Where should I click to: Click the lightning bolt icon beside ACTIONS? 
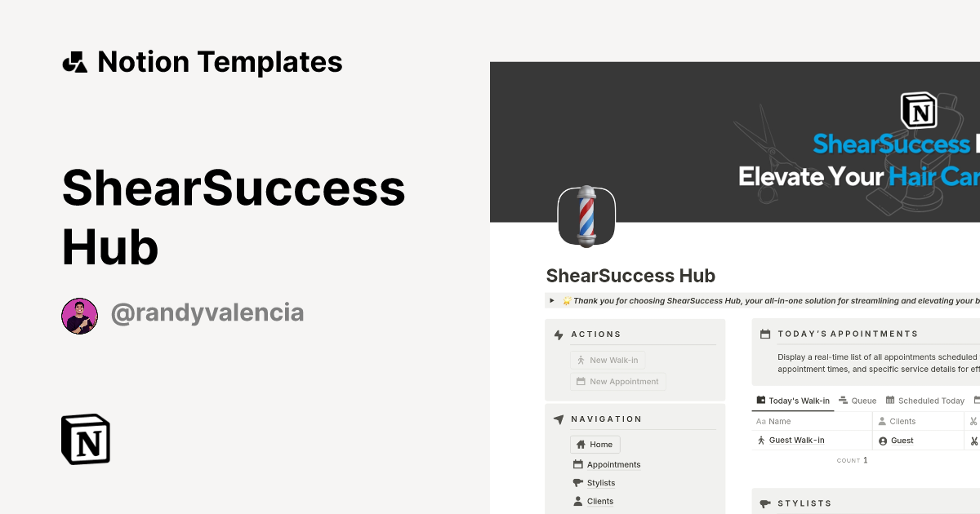click(559, 334)
